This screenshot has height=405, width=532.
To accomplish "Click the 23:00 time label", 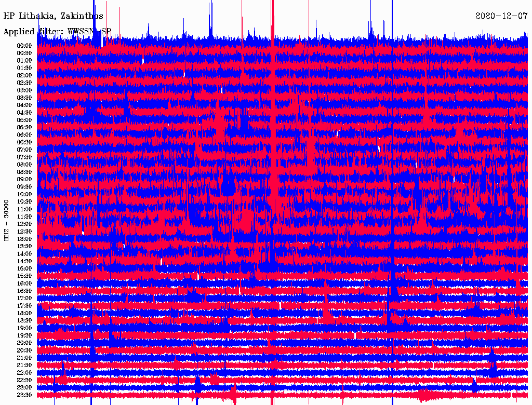I will pyautogui.click(x=24, y=388).
